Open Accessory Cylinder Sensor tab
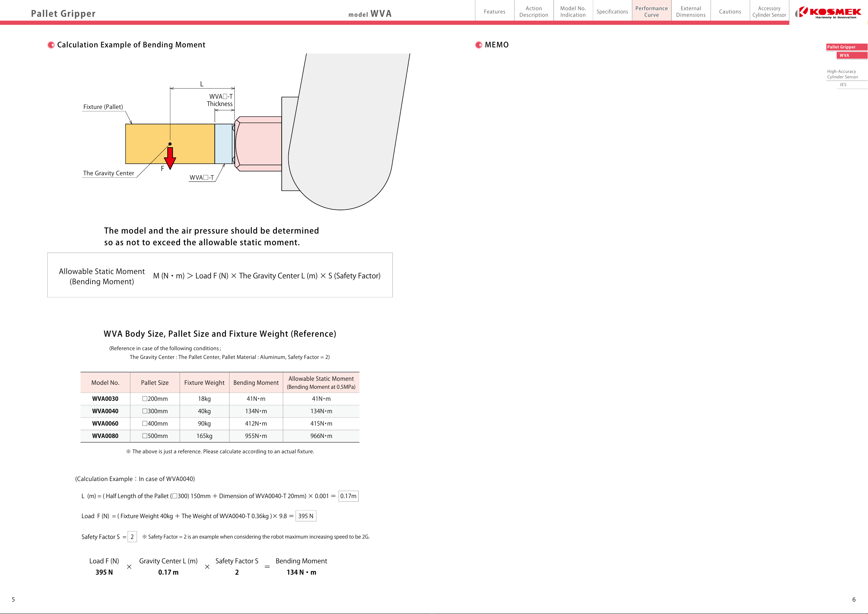 [769, 11]
